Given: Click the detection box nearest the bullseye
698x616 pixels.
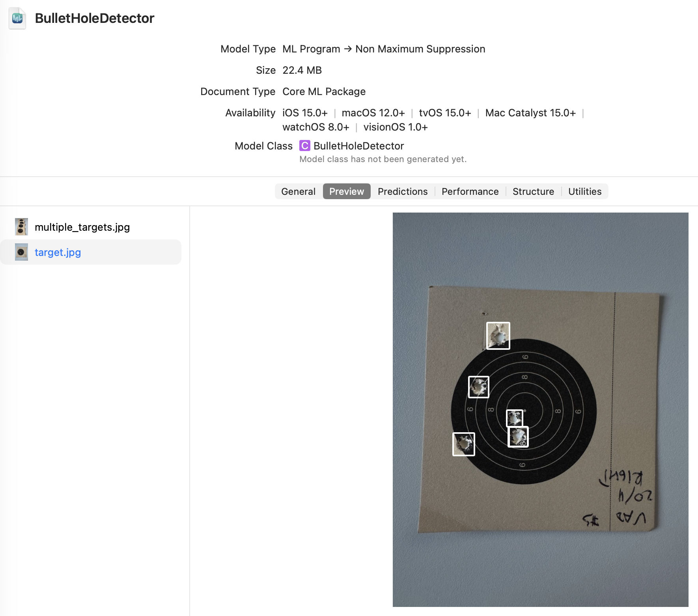Looking at the screenshot, I should (x=515, y=418).
